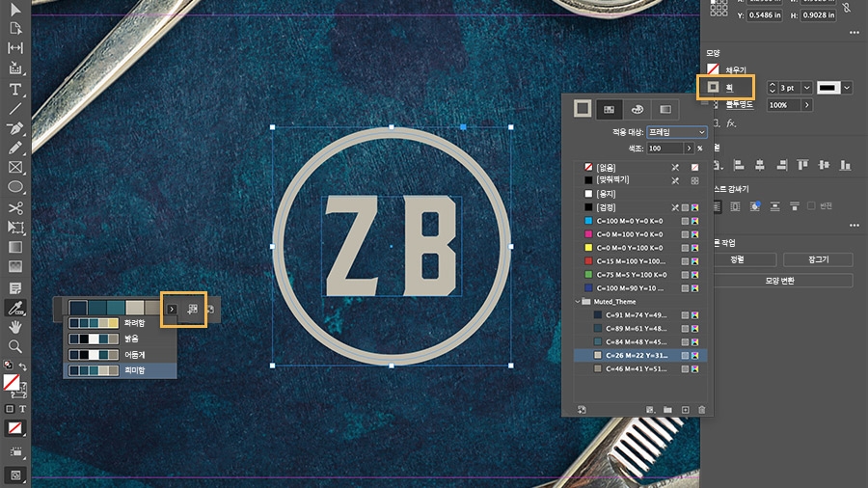
Task: Choose 희미함 color theme
Action: [121, 370]
